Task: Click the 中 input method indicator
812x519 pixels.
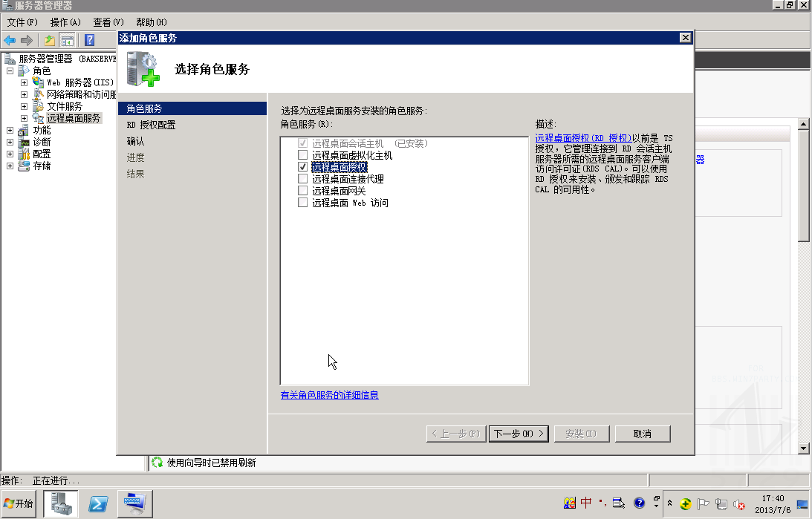Action: tap(585, 503)
